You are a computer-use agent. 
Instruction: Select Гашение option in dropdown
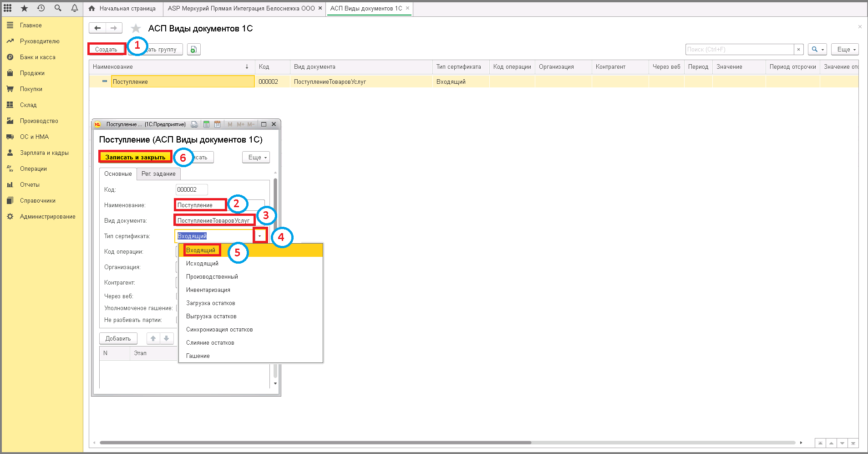pyautogui.click(x=251, y=356)
